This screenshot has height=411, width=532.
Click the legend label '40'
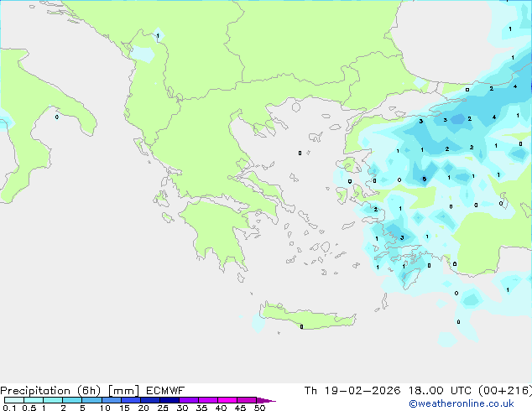[221, 408]
